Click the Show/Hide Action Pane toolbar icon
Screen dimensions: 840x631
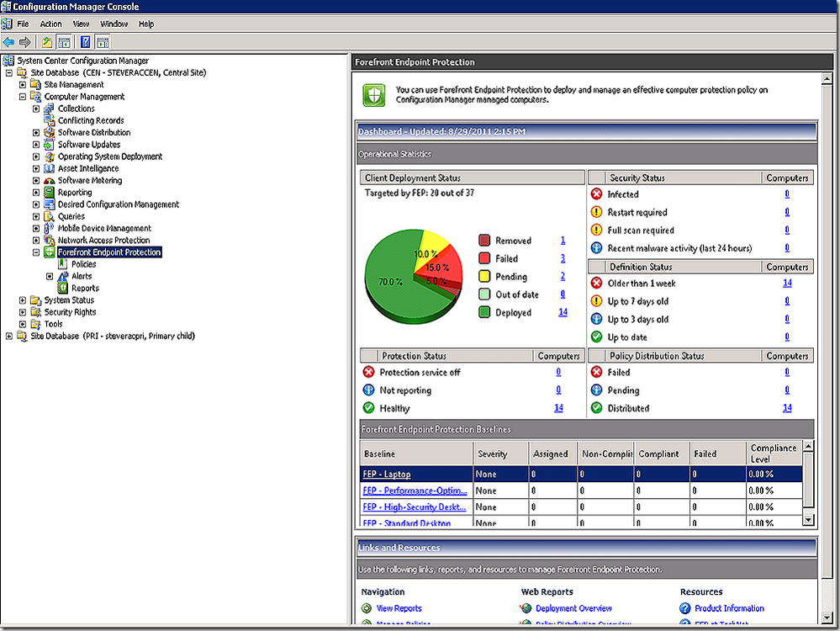click(103, 42)
